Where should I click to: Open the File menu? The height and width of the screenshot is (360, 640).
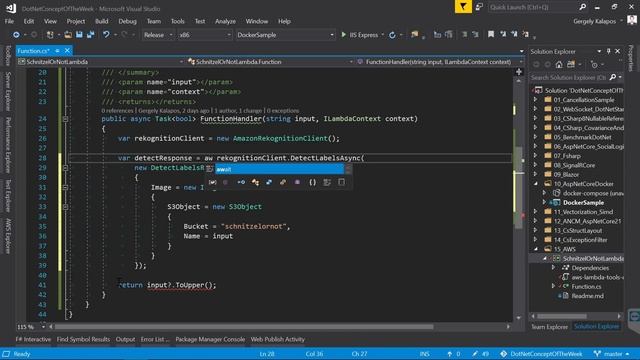coord(9,21)
